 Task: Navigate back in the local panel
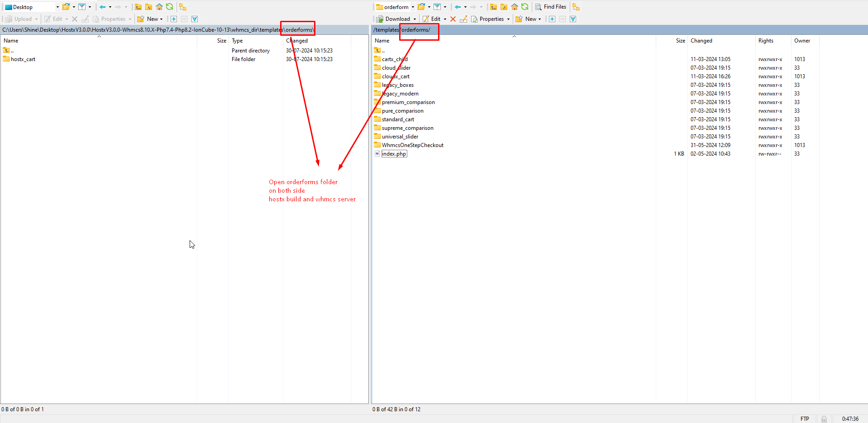(x=103, y=7)
